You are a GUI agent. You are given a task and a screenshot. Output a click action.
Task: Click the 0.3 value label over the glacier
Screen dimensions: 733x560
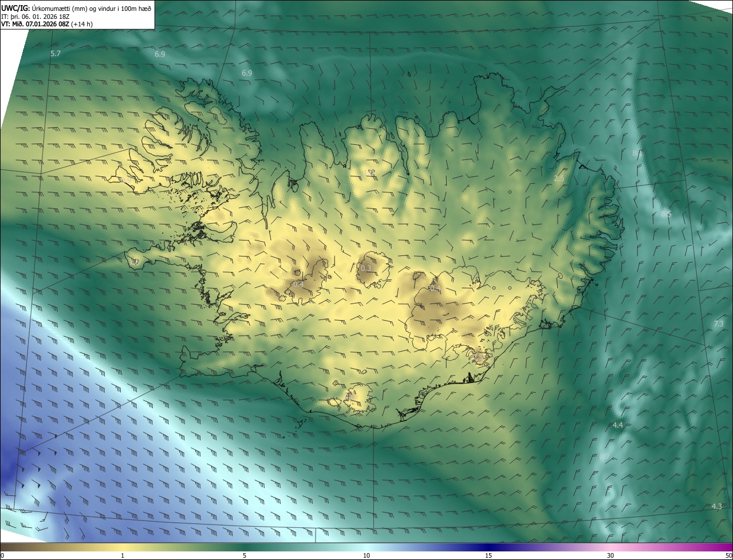point(366,268)
